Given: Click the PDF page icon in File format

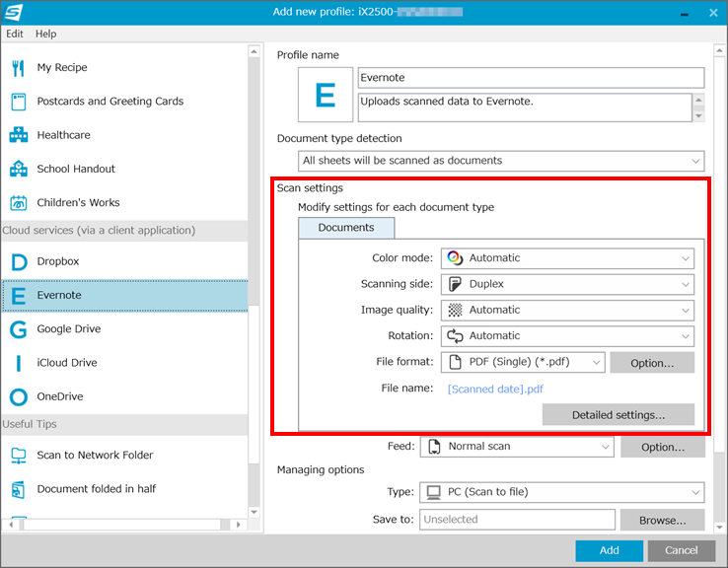Looking at the screenshot, I should click(456, 362).
